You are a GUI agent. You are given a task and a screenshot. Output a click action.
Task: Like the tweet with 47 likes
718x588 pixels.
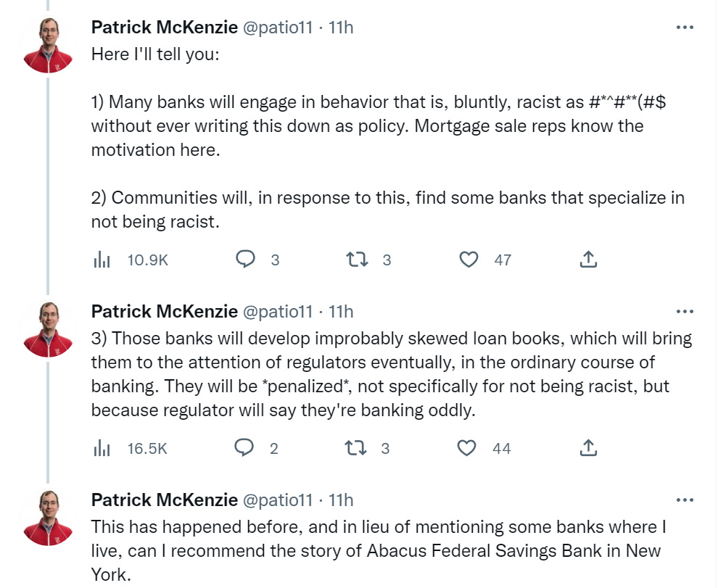pyautogui.click(x=470, y=260)
